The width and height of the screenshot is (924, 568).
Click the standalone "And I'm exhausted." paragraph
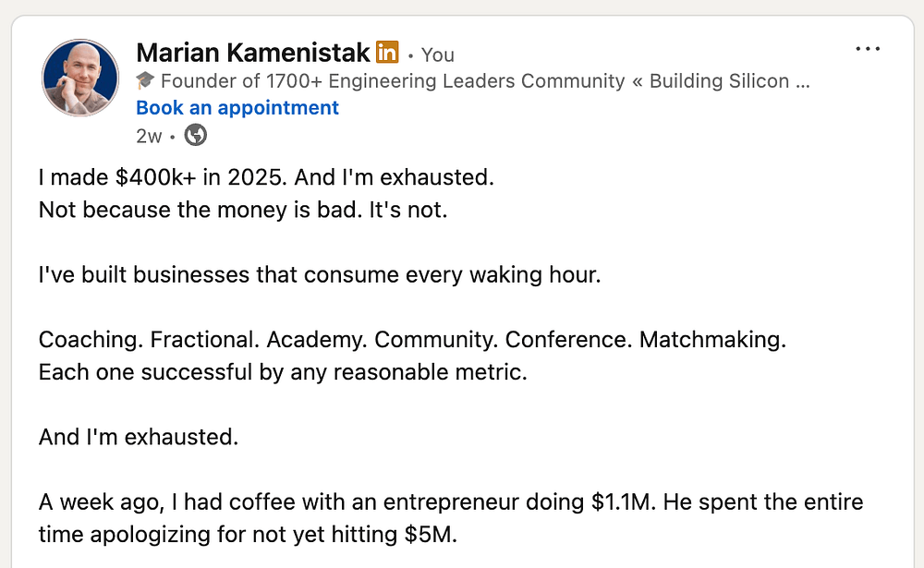[139, 437]
